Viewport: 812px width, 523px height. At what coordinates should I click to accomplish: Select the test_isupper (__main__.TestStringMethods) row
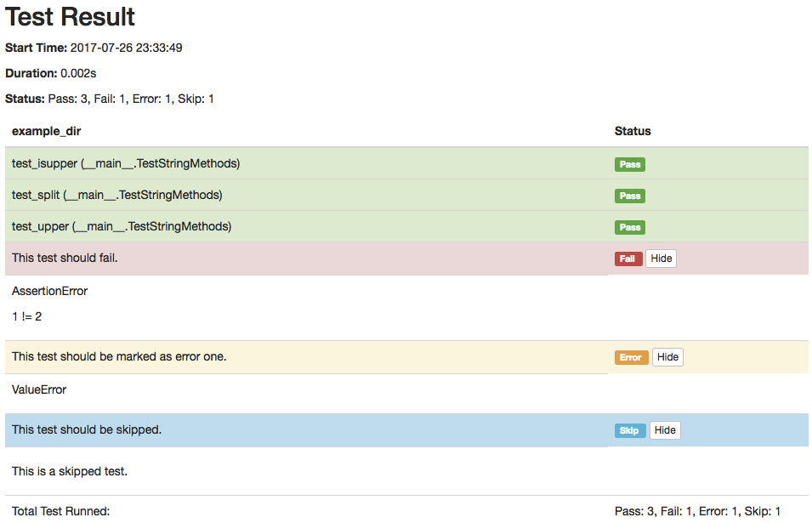point(406,163)
